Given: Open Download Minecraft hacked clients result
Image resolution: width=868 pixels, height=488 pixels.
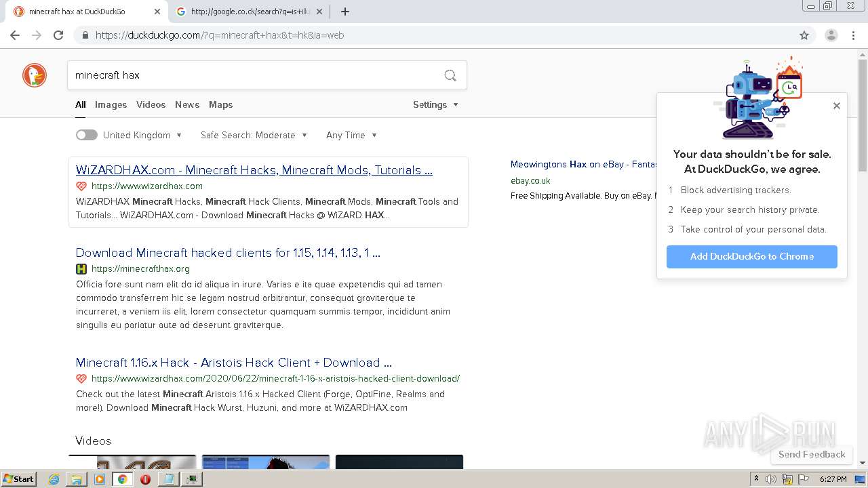Looking at the screenshot, I should coord(228,253).
